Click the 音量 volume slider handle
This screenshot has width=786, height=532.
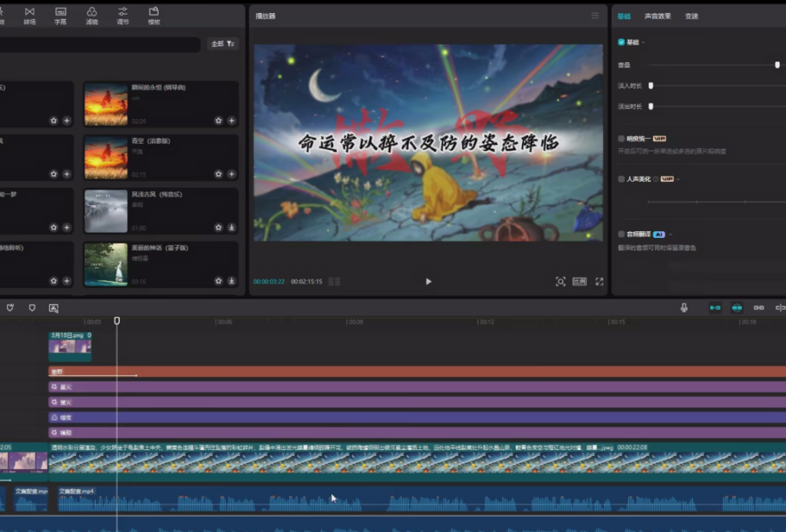coord(777,65)
